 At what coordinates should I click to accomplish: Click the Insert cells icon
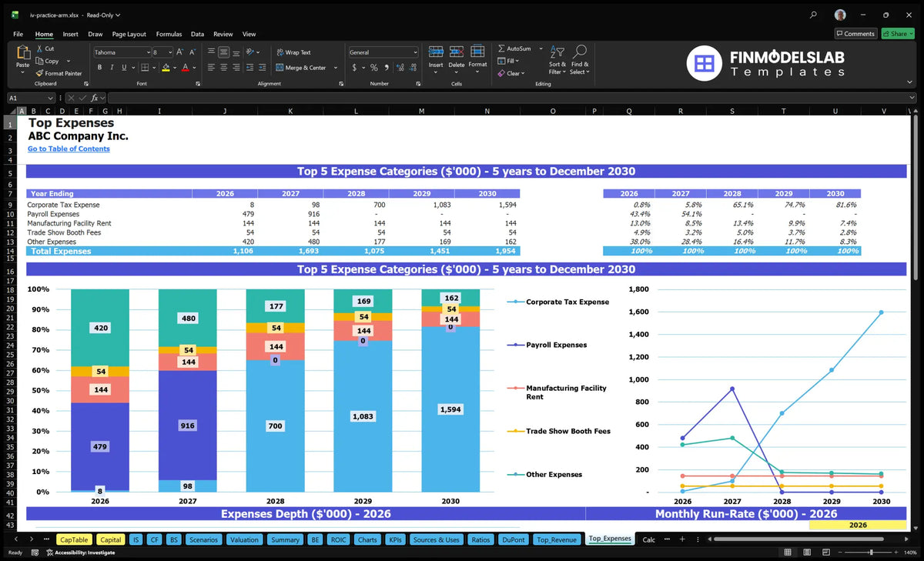point(436,52)
